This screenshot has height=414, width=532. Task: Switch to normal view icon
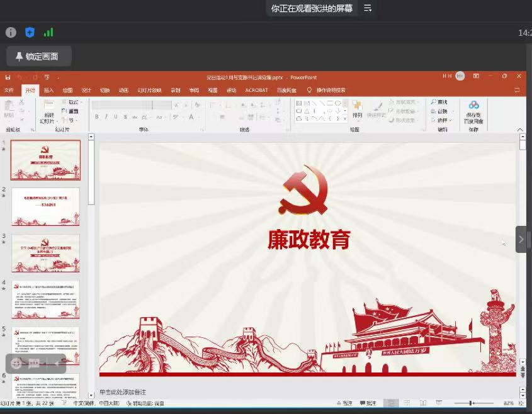[391, 403]
